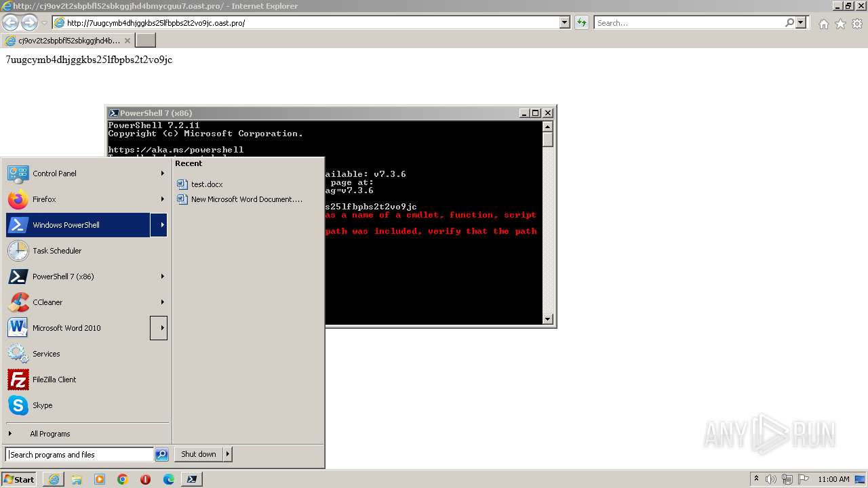Close the cj9ov2t2sbpbfl52 browser tab
Image resolution: width=868 pixels, height=488 pixels.
[x=127, y=41]
